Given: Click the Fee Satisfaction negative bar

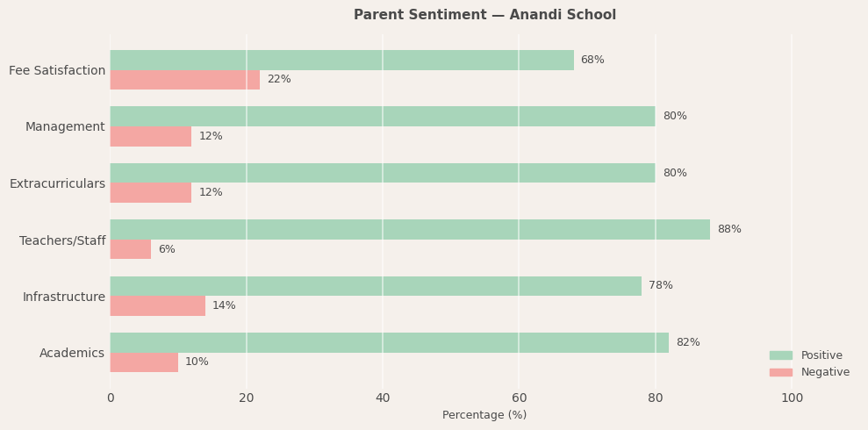Looking at the screenshot, I should pos(184,80).
